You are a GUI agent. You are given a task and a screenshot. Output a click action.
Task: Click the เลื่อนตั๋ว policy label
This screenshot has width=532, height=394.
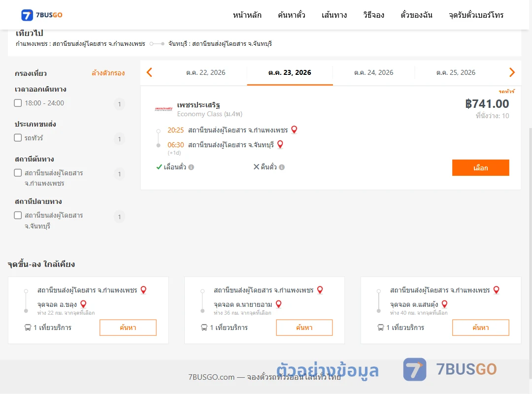pos(175,167)
